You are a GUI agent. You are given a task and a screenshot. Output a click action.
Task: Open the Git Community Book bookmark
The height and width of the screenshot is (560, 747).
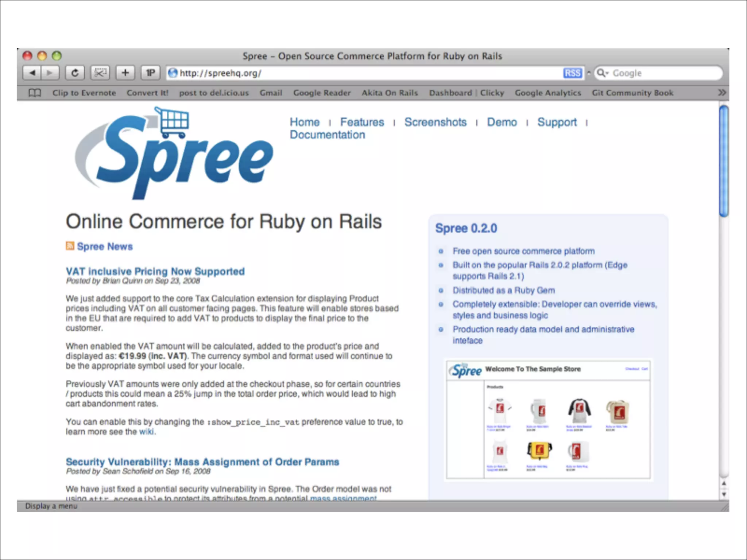pos(632,93)
